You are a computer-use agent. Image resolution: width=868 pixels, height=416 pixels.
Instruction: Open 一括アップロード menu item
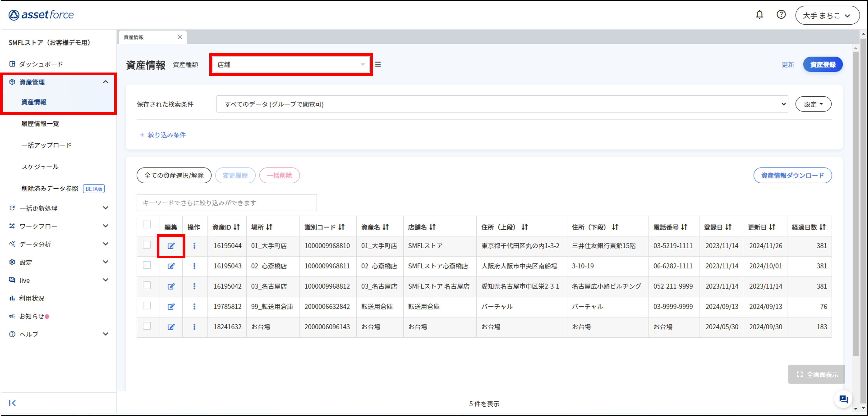pos(46,145)
